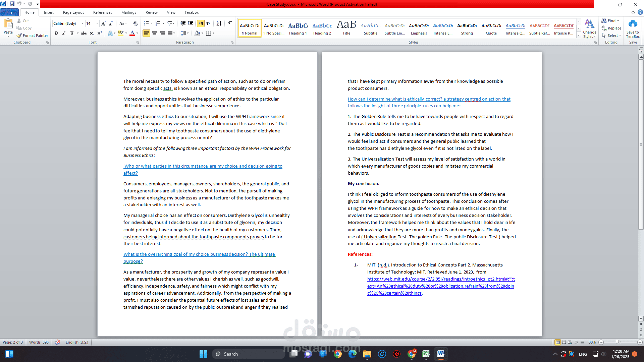Click the zoom slider handle

click(x=617, y=342)
